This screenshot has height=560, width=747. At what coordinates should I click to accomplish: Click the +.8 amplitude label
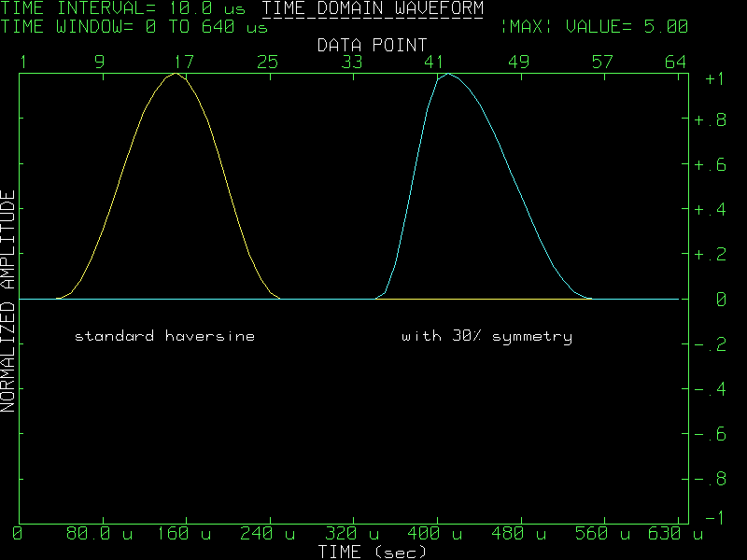(x=711, y=120)
